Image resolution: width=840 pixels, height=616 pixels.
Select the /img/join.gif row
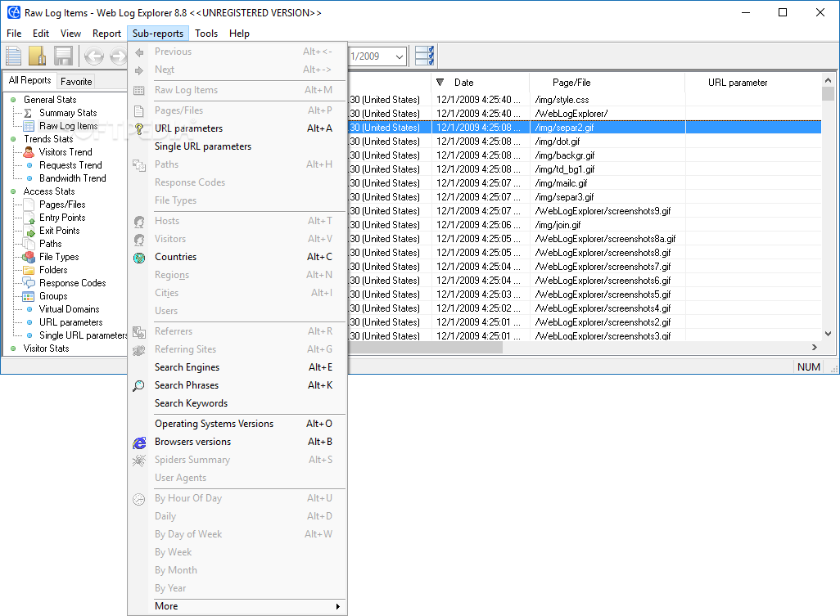pyautogui.click(x=585, y=225)
